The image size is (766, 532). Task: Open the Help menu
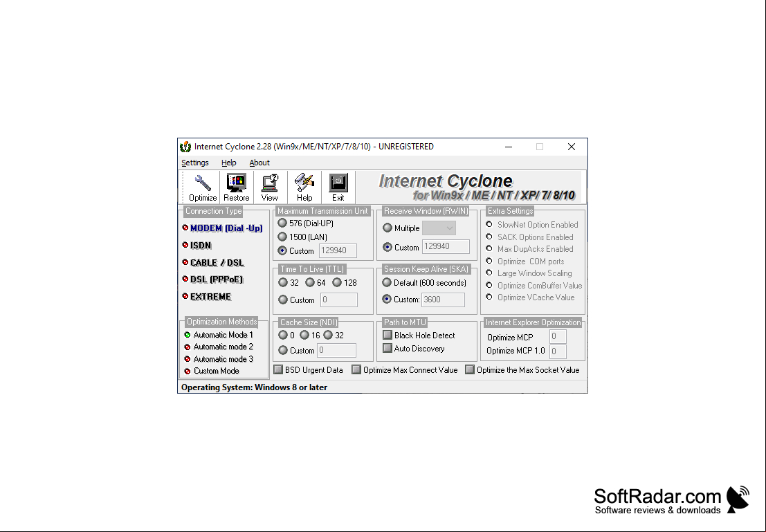click(x=228, y=163)
